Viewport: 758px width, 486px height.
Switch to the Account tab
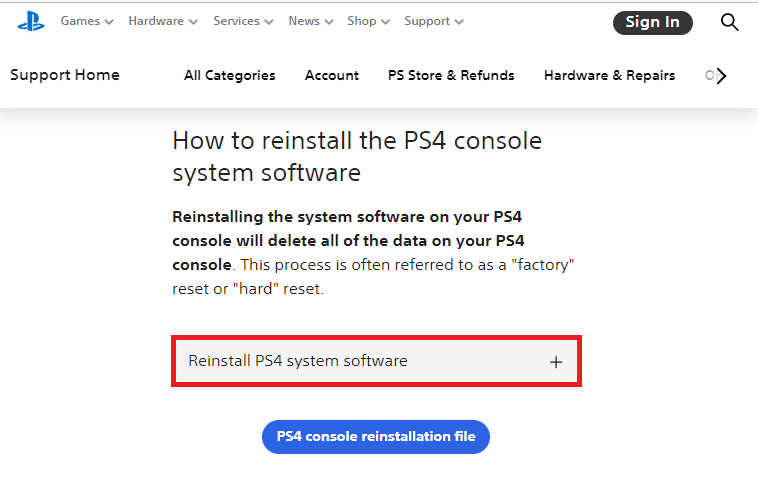point(332,75)
